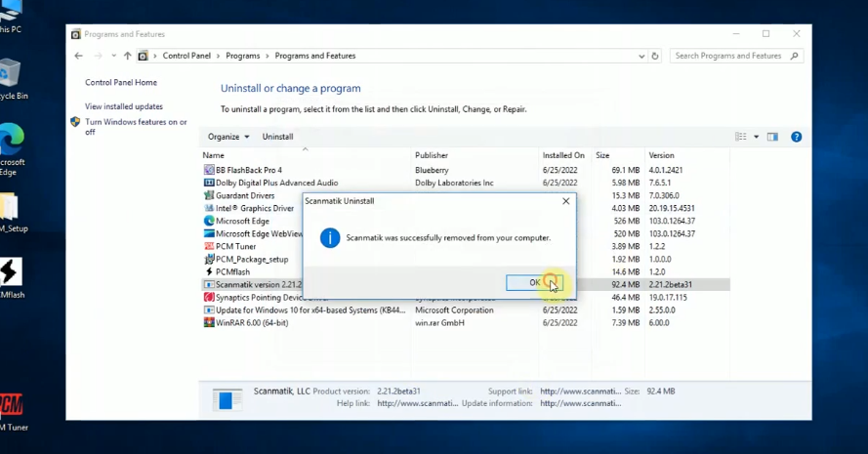Click the Programs breadcrumb

click(x=242, y=56)
